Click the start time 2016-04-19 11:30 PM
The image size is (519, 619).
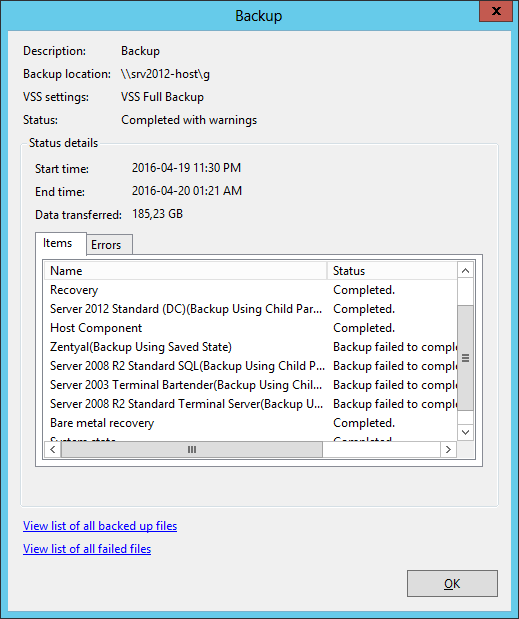(x=186, y=168)
